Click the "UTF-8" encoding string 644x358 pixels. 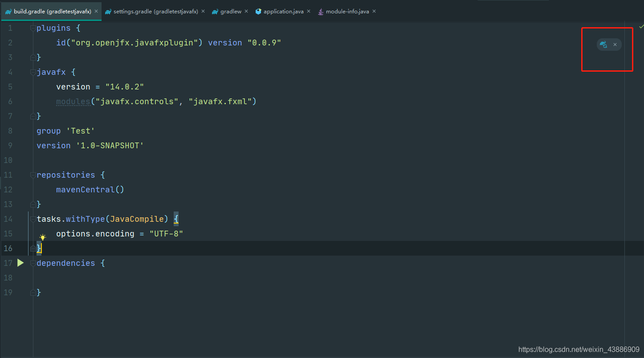pos(166,234)
